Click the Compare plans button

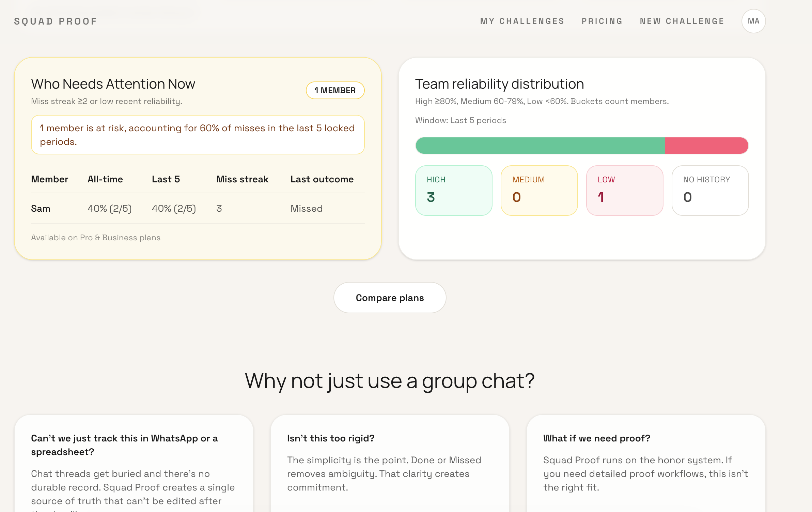pos(390,298)
